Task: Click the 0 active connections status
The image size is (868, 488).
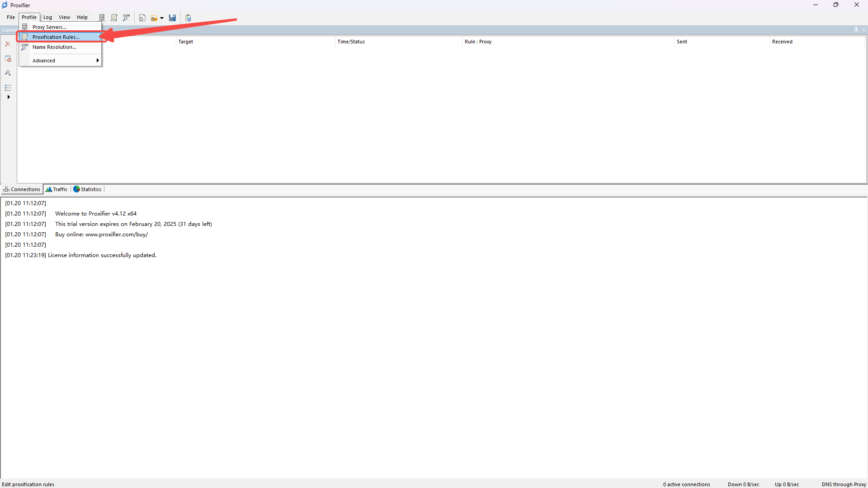Action: tap(687, 484)
